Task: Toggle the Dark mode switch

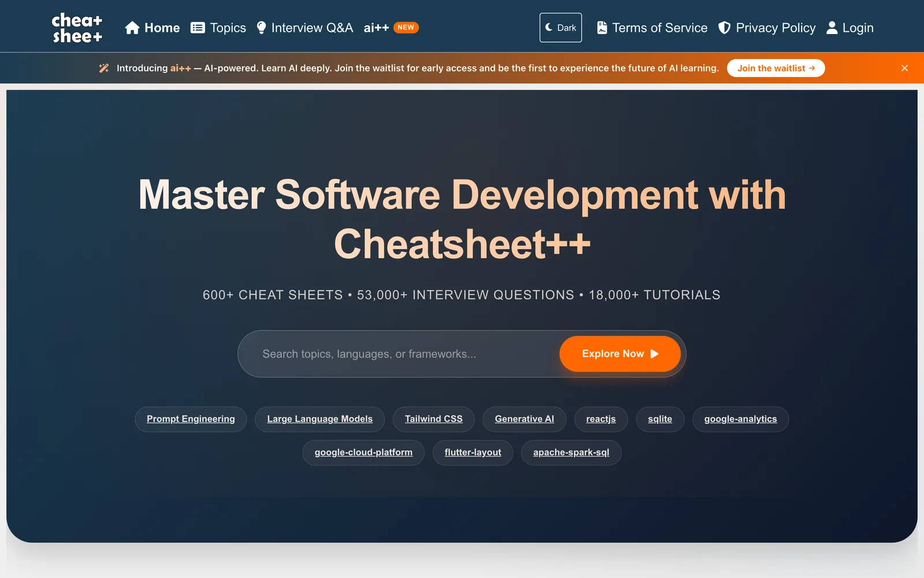Action: point(561,28)
